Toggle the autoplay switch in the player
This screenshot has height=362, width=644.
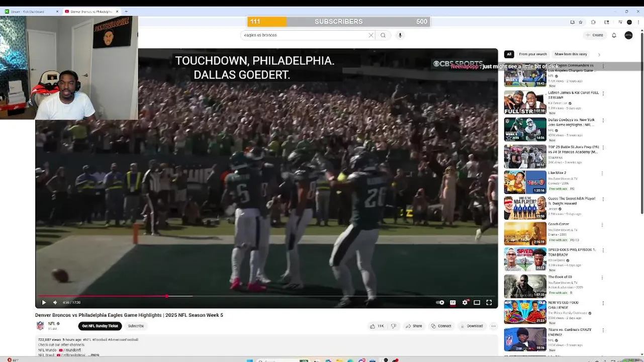440,302
